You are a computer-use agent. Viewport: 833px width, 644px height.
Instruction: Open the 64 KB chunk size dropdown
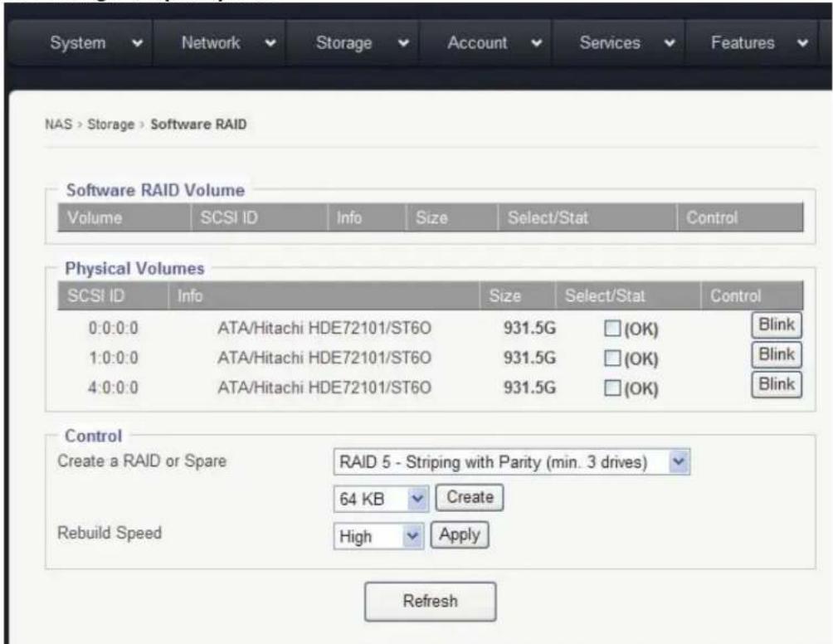click(381, 499)
